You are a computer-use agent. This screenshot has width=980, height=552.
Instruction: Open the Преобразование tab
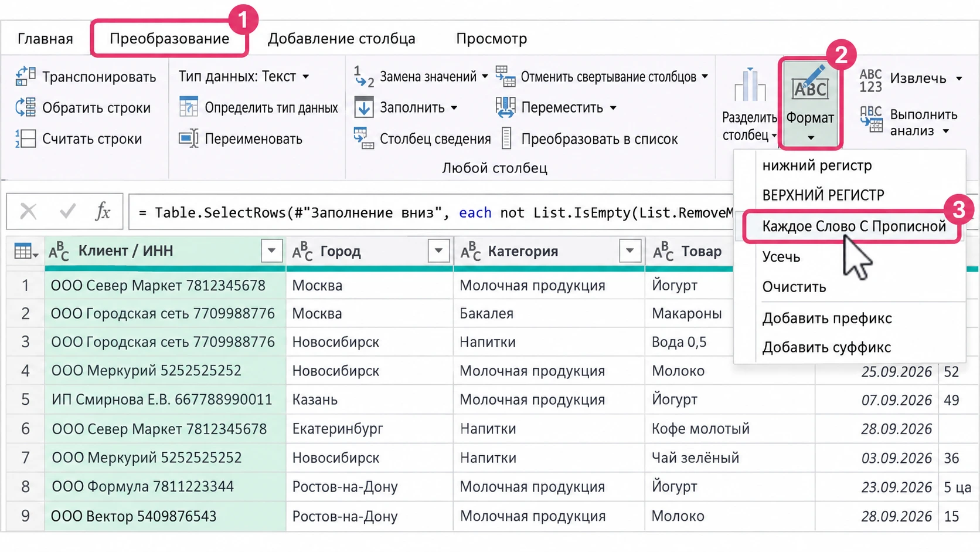[x=169, y=39]
